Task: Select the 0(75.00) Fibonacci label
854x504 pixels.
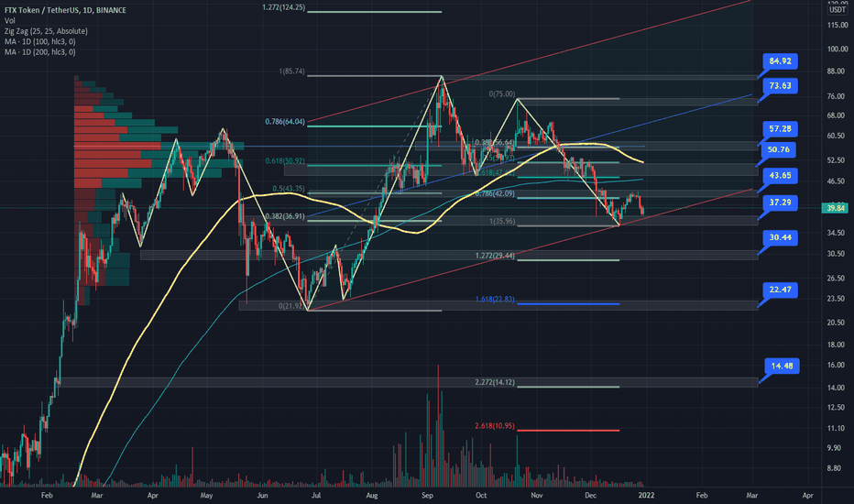Action: [x=501, y=94]
